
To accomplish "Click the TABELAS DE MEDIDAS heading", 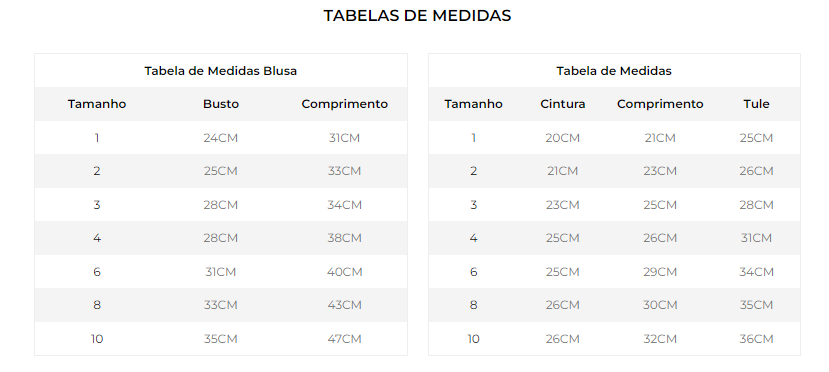I will pos(417,16).
